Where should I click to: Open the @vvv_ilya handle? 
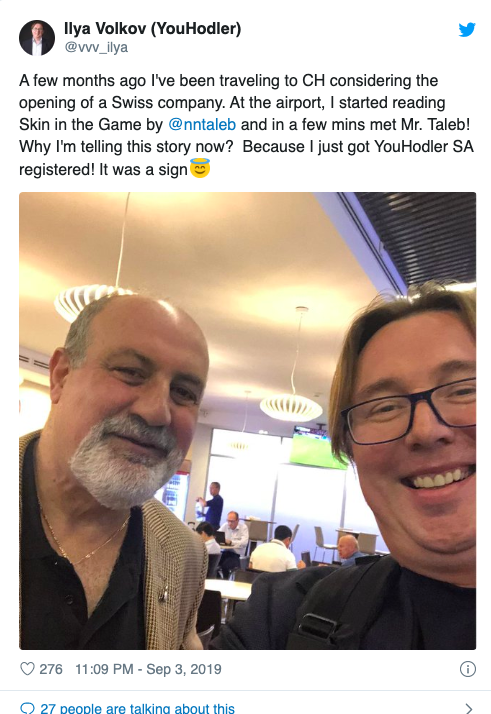(96, 47)
